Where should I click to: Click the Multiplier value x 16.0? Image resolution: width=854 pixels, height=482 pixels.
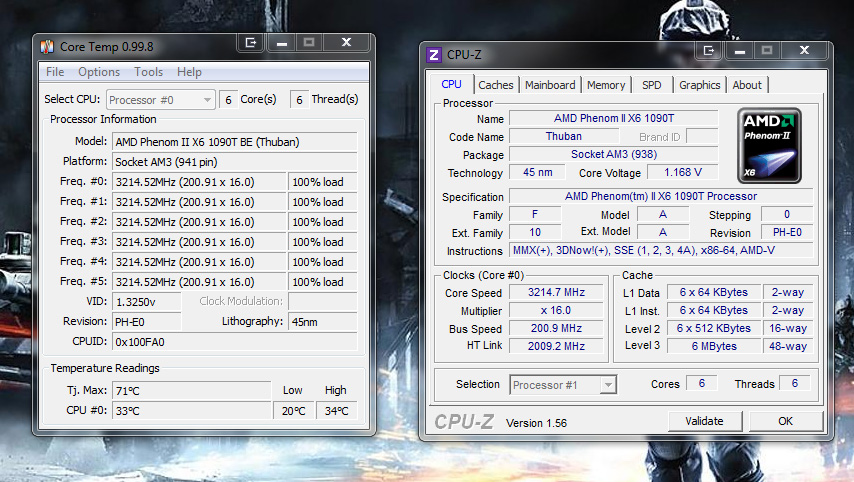556,310
